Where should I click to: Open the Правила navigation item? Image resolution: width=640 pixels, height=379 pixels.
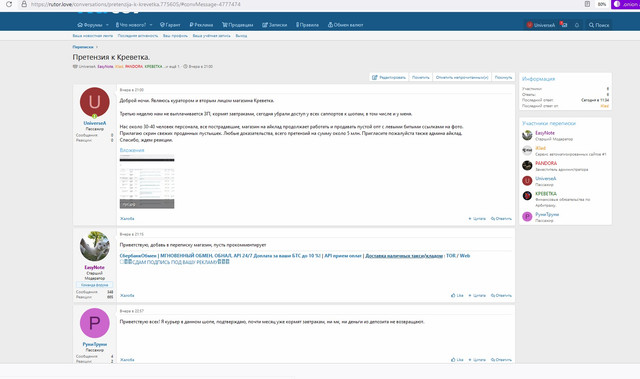(307, 25)
